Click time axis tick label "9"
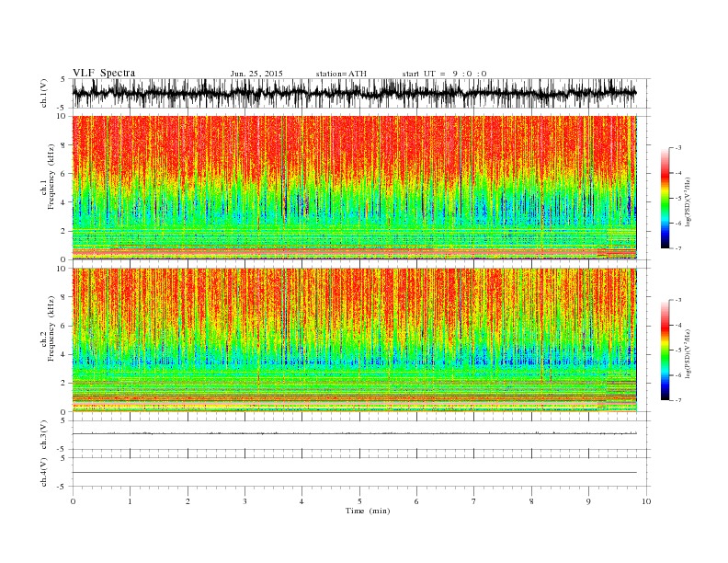 588,501
